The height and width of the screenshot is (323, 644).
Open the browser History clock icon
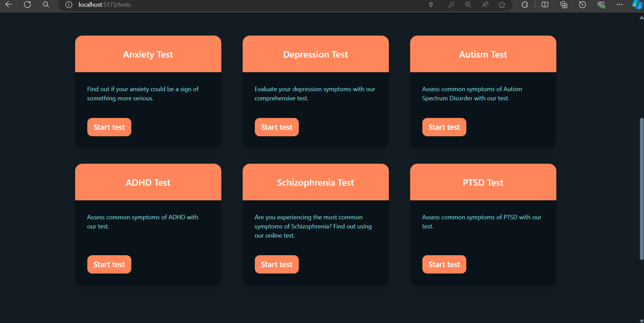582,5
